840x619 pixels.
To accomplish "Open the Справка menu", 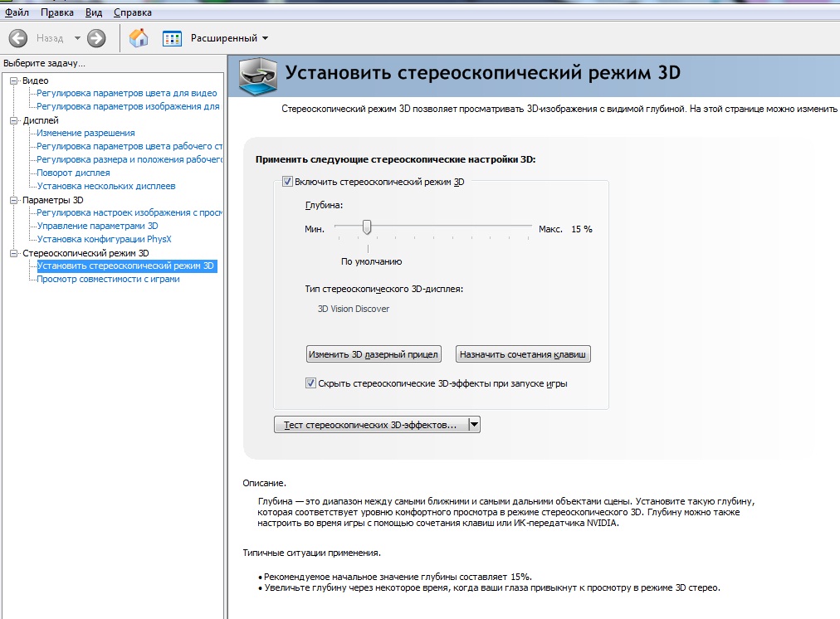I will pyautogui.click(x=132, y=12).
